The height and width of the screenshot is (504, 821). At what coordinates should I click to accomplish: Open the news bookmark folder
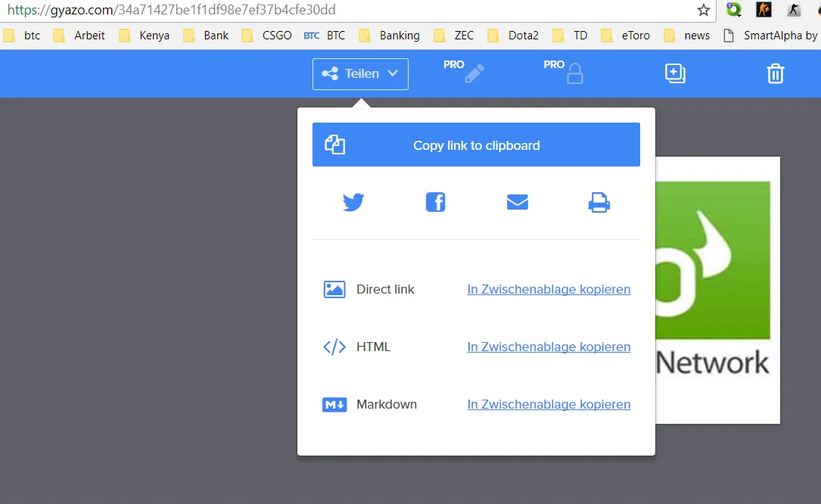(x=686, y=35)
